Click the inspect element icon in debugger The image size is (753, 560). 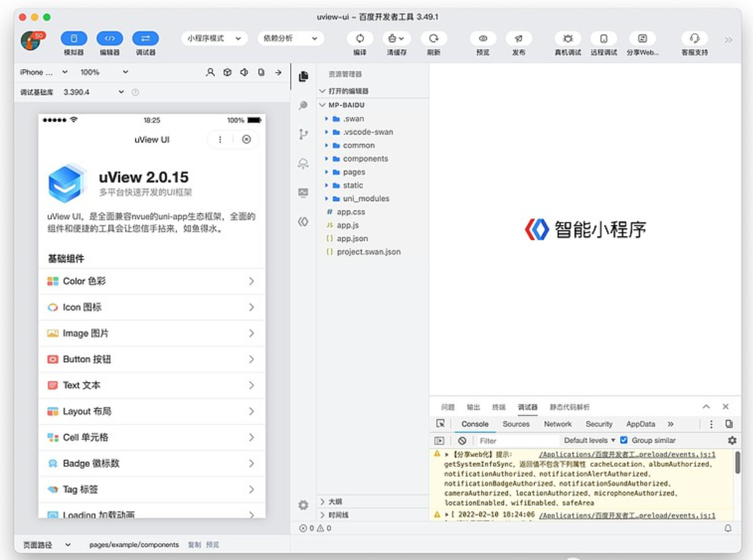(440, 424)
